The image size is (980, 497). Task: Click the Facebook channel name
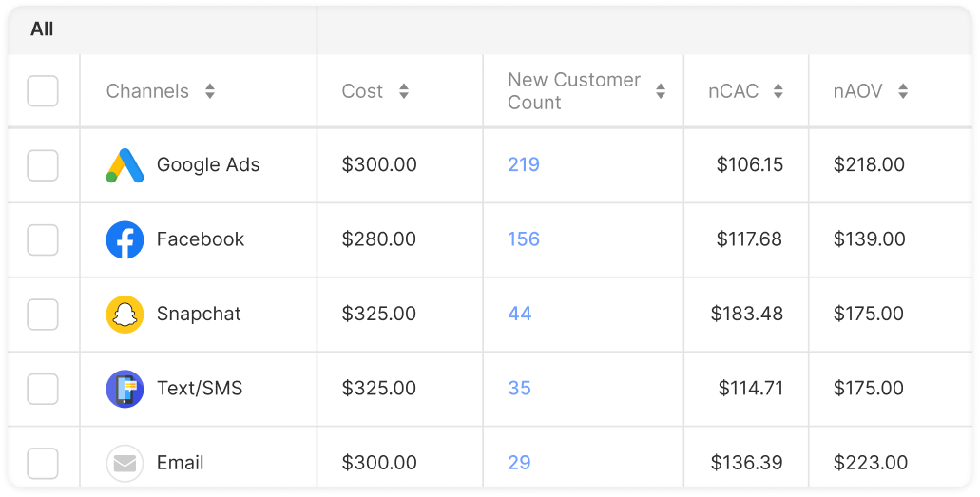[x=201, y=239]
